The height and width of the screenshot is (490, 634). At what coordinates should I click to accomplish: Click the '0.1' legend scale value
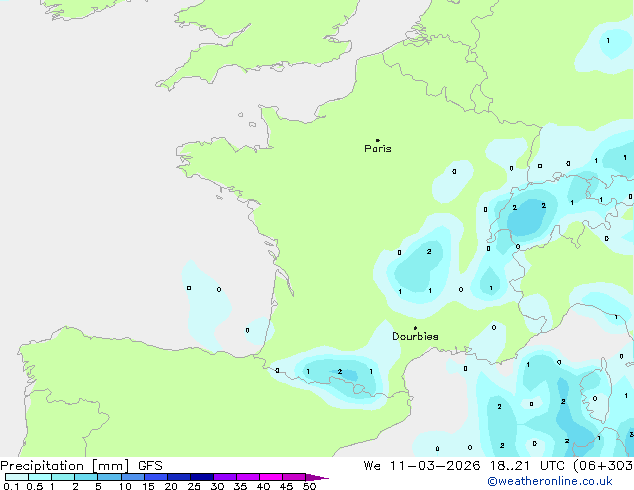[x=11, y=486]
